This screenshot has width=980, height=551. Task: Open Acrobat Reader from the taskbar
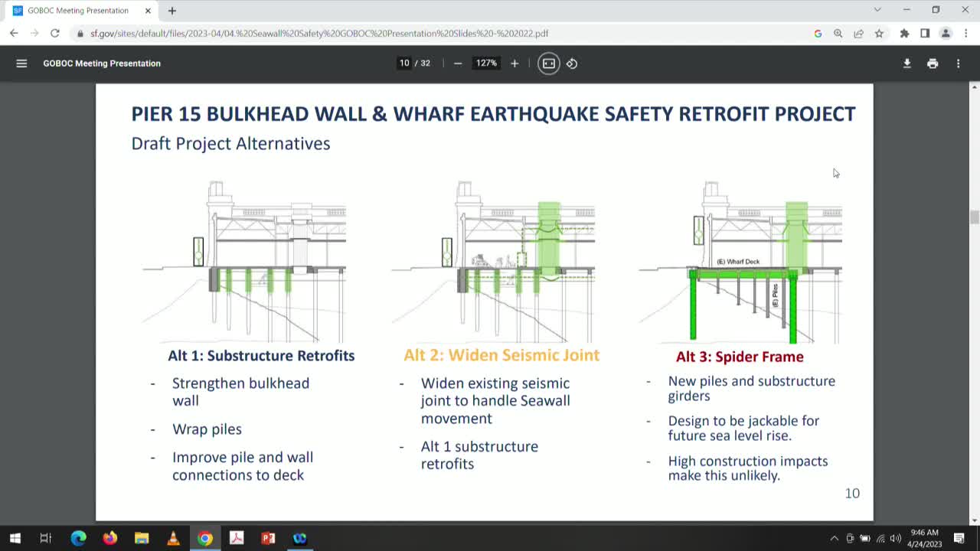(x=237, y=538)
